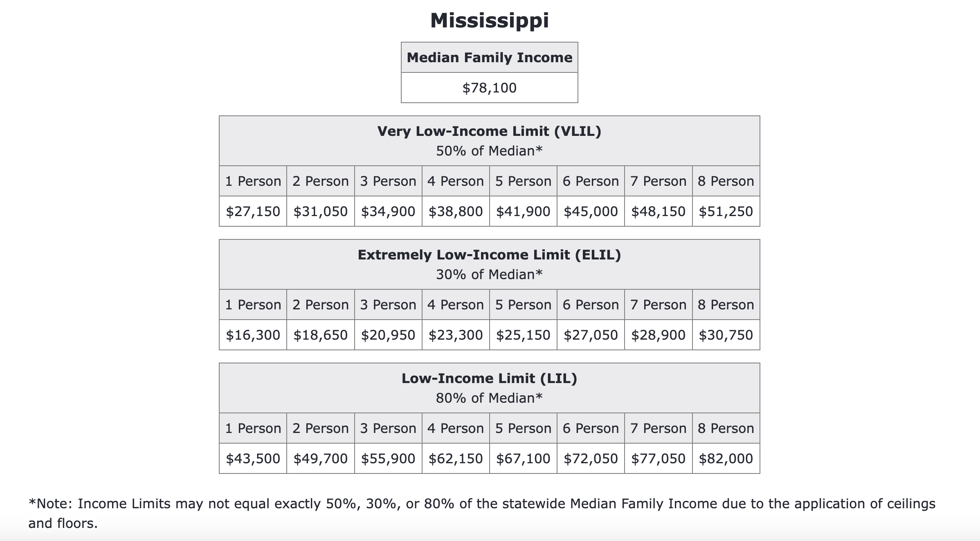980x541 pixels.
Task: Select the $51,250 eight-person VLIL value
Action: (x=726, y=211)
